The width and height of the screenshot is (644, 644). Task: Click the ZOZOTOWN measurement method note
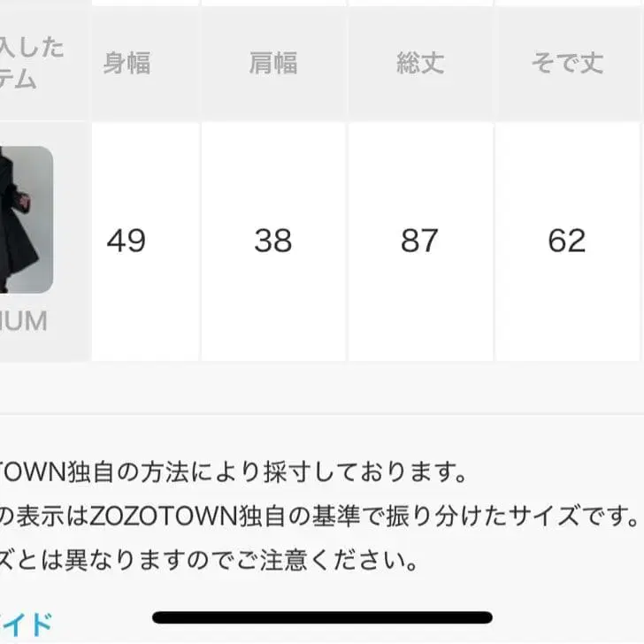233,471
